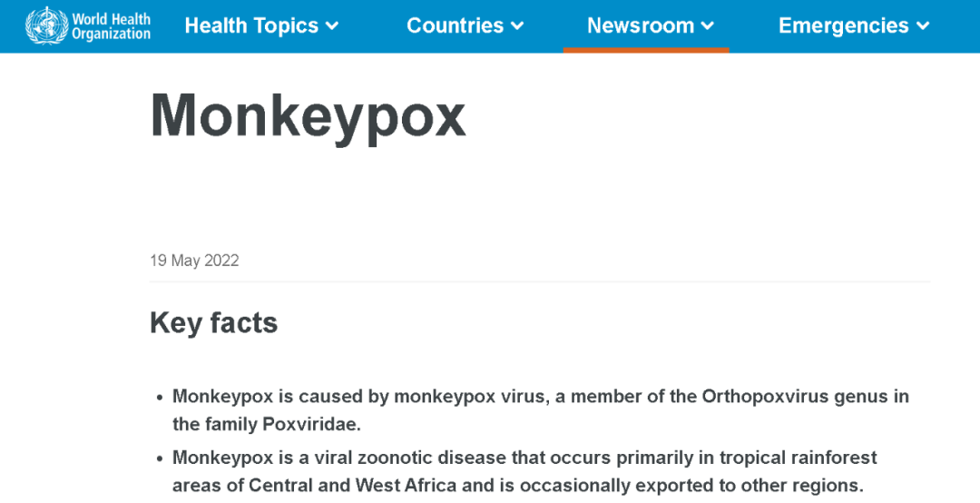Click the 19 May 2022 date text
Image resolution: width=980 pixels, height=503 pixels.
coord(194,261)
